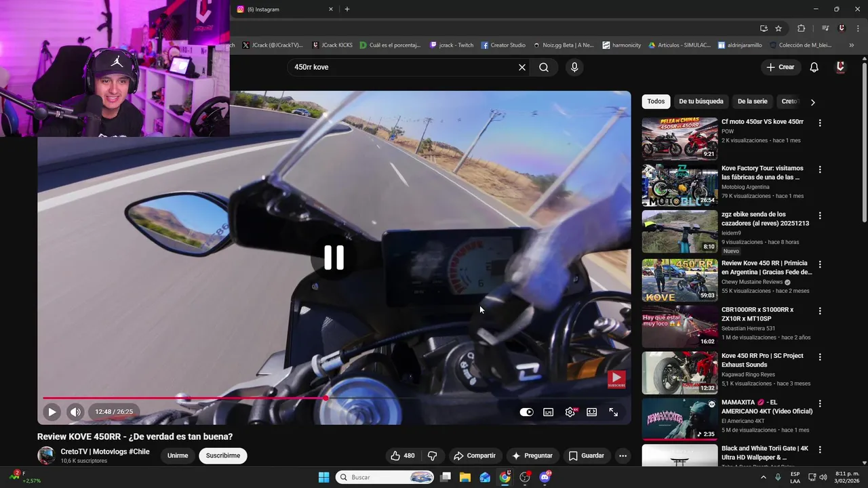Click the magnifier search button
The width and height of the screenshot is (868, 488).
(544, 67)
